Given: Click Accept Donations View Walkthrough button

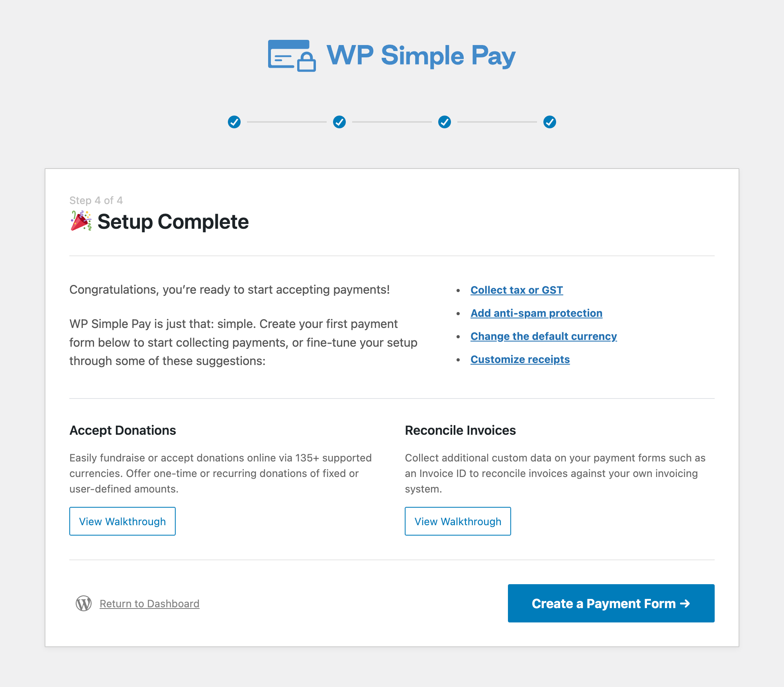Looking at the screenshot, I should click(122, 521).
